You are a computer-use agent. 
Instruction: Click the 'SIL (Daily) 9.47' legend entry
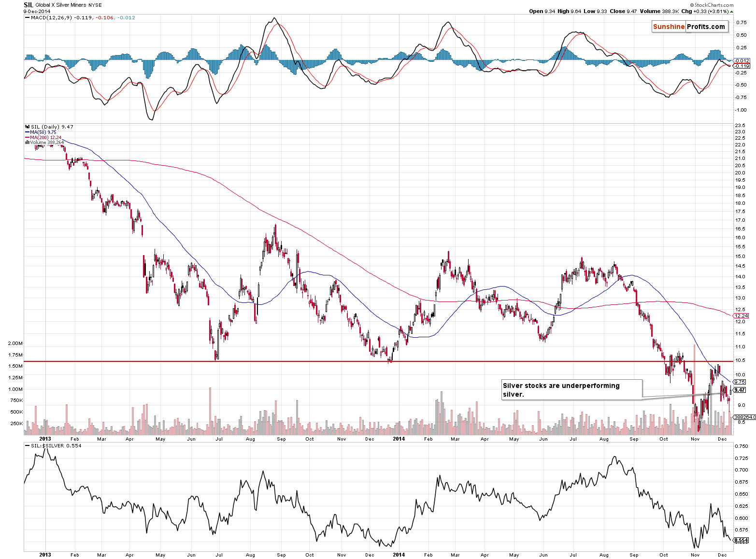(x=49, y=127)
